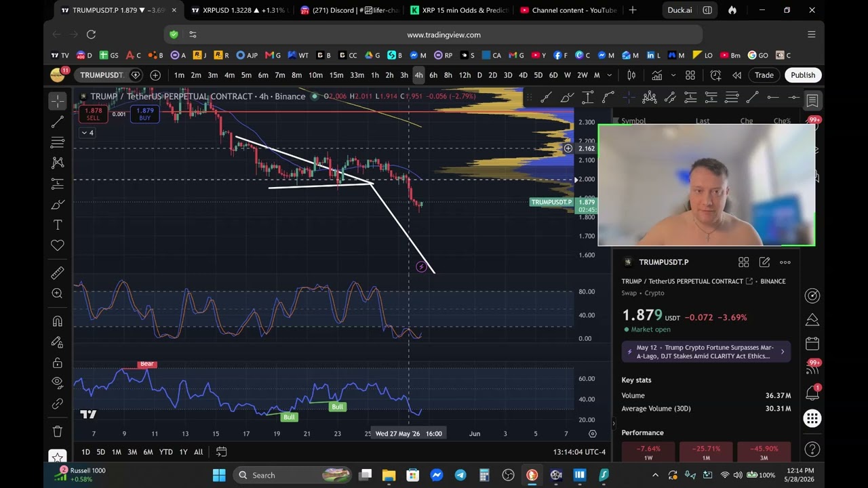Select the crosshair cursor tool
The width and height of the screenshot is (868, 488).
(58, 101)
